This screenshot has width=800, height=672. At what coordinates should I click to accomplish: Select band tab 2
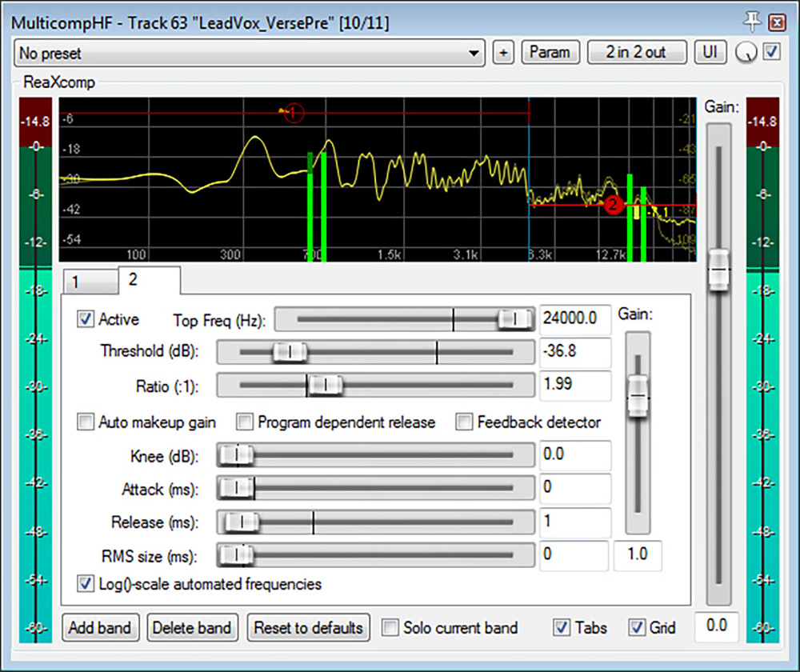[x=148, y=280]
